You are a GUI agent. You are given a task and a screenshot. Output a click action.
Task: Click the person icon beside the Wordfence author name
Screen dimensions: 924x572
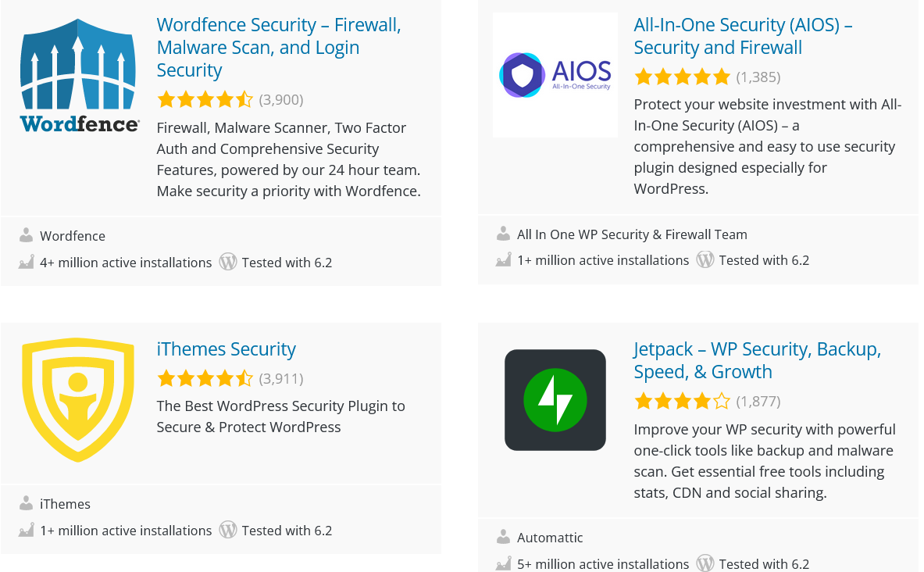(x=26, y=235)
